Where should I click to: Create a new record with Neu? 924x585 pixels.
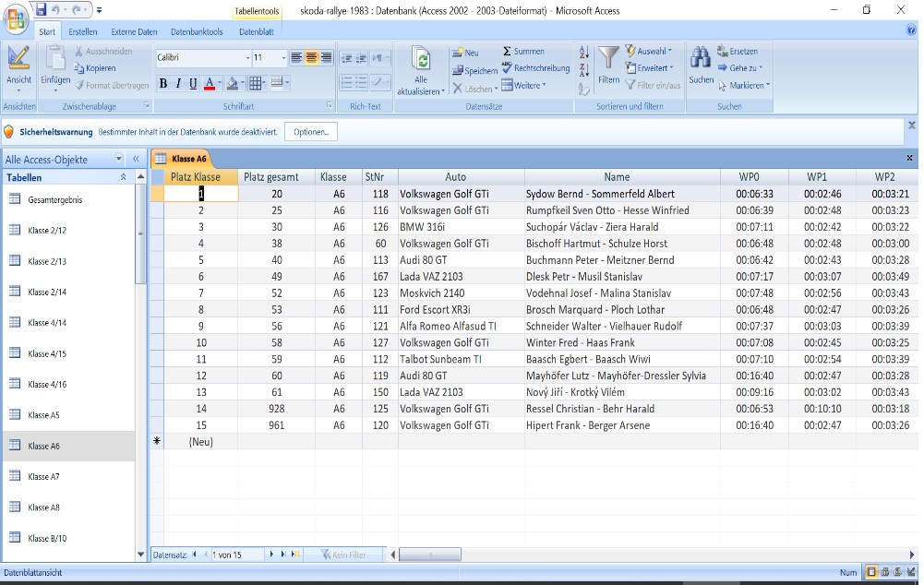tap(465, 53)
